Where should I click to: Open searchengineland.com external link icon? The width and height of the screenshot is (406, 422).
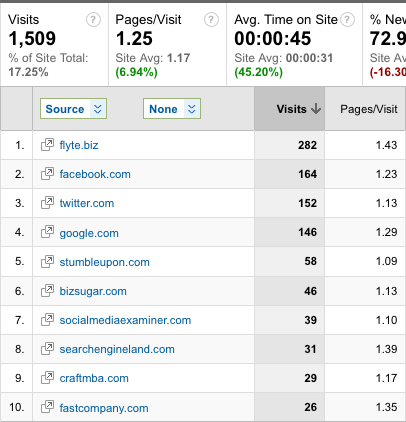tap(47, 349)
